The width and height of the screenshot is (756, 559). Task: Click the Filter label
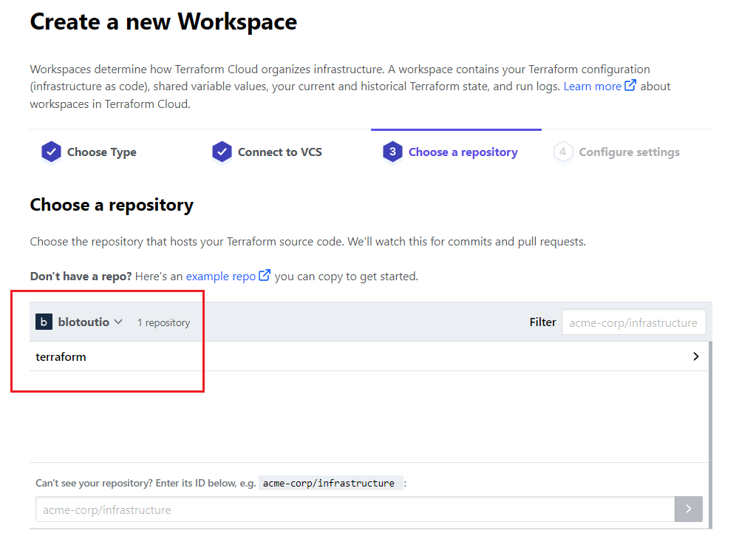543,322
